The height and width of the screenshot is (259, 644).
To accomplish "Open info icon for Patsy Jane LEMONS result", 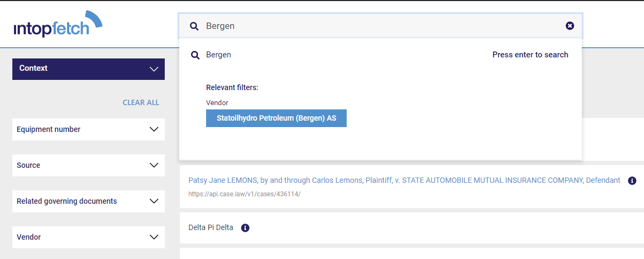I will coord(632,181).
